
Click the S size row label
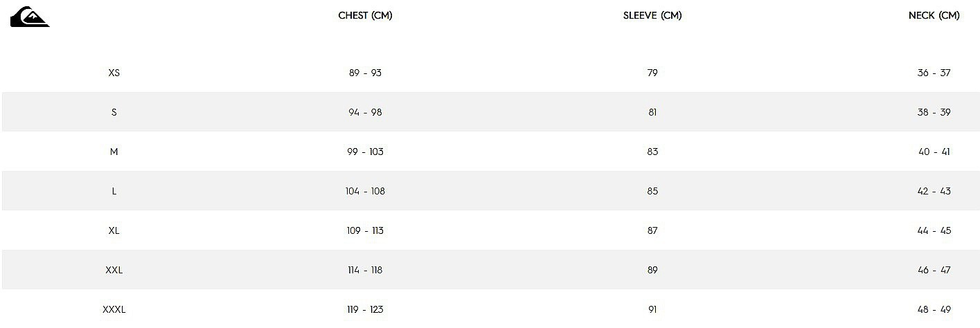point(114,112)
